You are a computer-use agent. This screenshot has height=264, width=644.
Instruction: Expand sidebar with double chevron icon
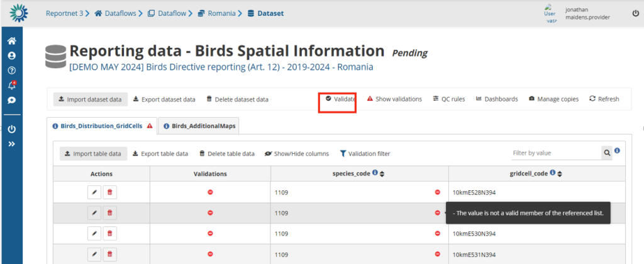pos(11,144)
